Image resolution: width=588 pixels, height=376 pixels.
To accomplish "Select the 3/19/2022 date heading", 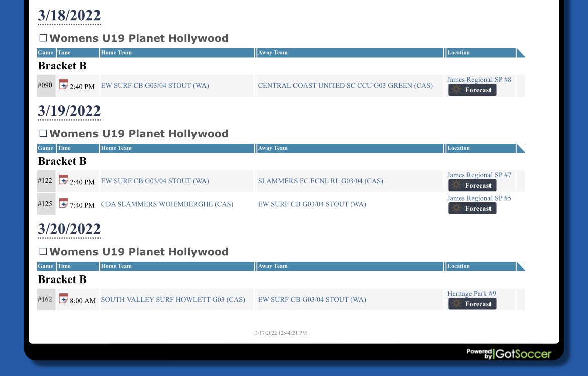I will (x=69, y=111).
